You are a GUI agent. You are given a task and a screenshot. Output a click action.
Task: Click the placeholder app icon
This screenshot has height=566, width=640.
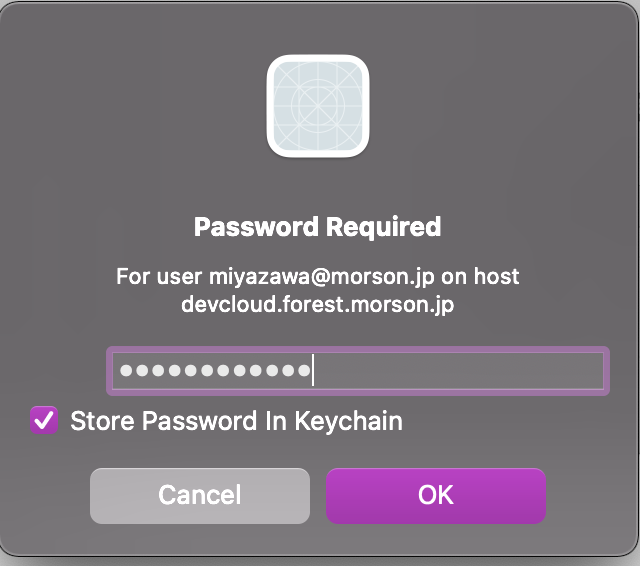tap(318, 105)
